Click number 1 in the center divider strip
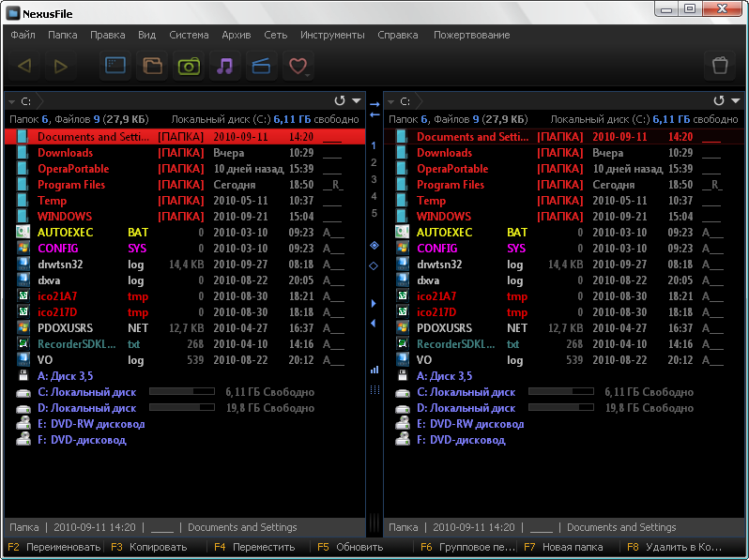749x560 pixels. point(374,145)
